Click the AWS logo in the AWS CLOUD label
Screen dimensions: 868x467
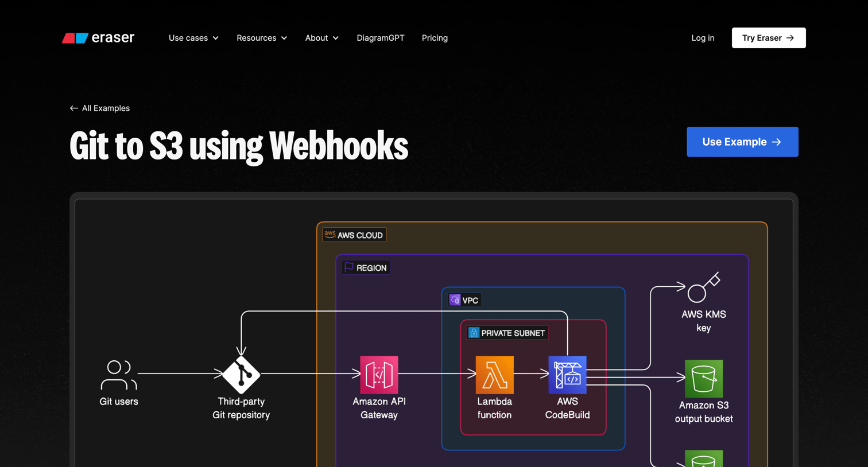tap(330, 234)
